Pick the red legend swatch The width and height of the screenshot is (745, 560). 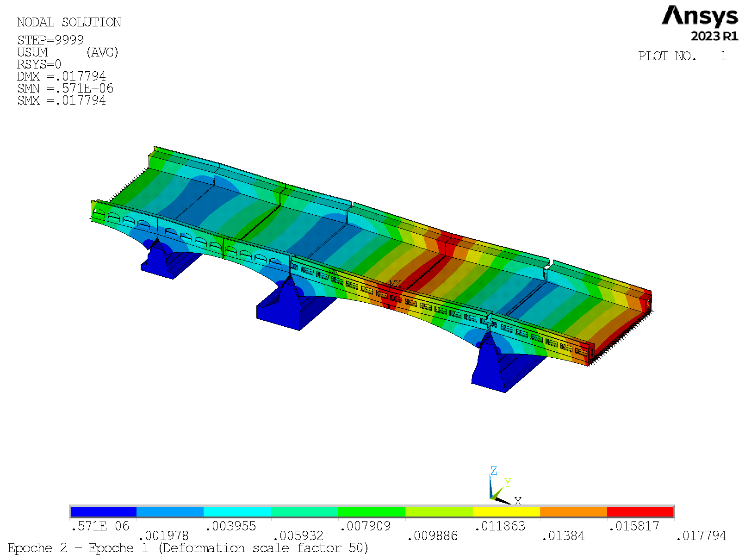pos(639,511)
